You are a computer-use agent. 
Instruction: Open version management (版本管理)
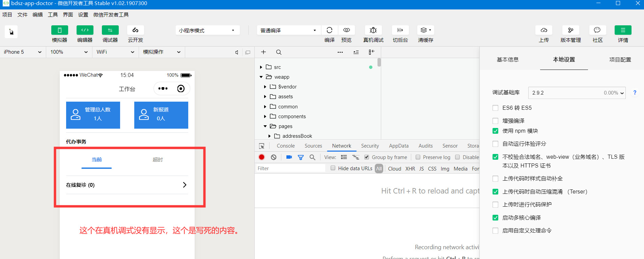[571, 30]
